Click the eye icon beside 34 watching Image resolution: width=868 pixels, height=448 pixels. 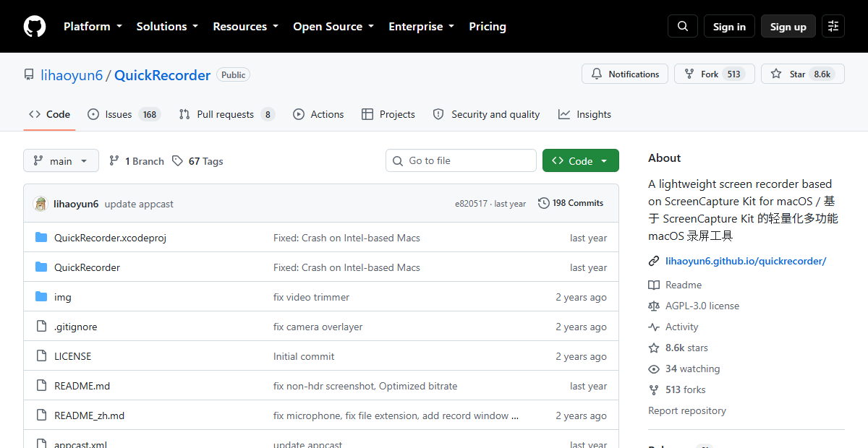tap(654, 369)
